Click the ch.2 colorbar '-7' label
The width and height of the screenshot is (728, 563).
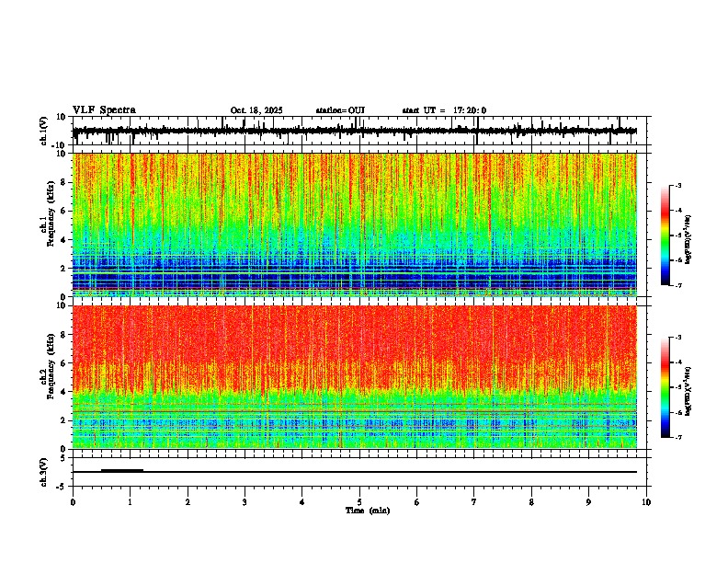click(677, 437)
